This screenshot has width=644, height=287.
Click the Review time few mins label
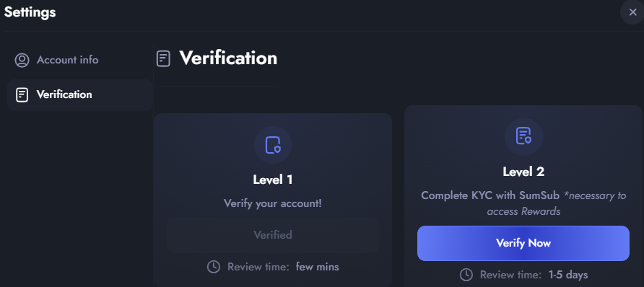point(283,268)
